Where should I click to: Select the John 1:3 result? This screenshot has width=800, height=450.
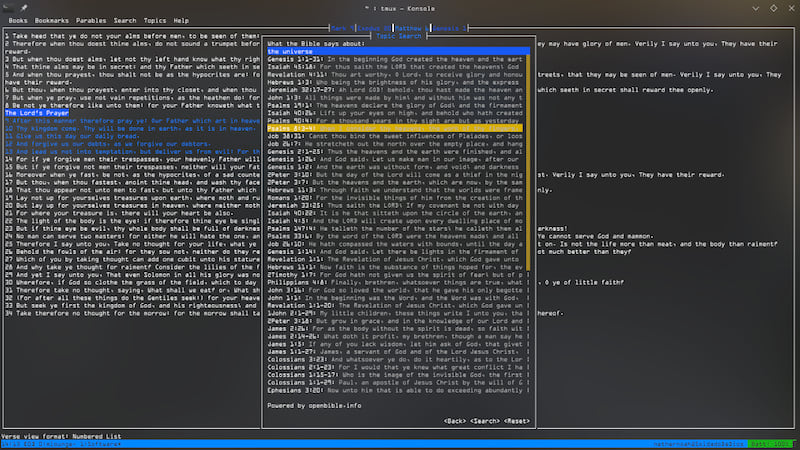395,97
